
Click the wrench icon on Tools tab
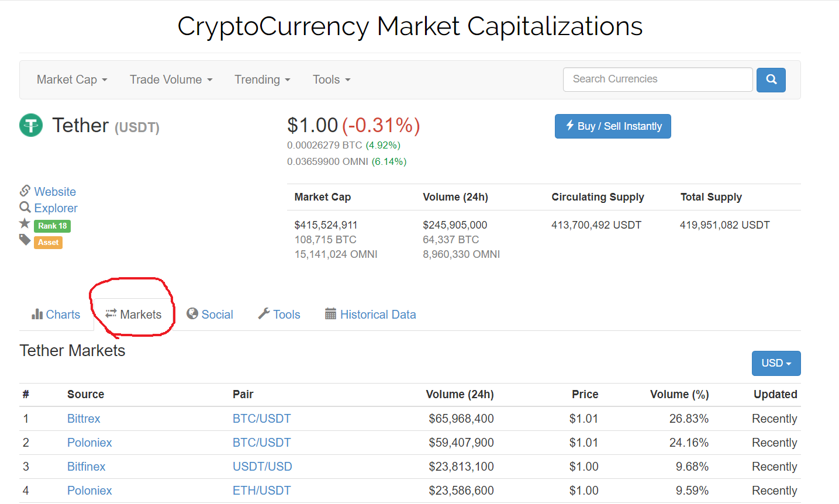point(264,314)
